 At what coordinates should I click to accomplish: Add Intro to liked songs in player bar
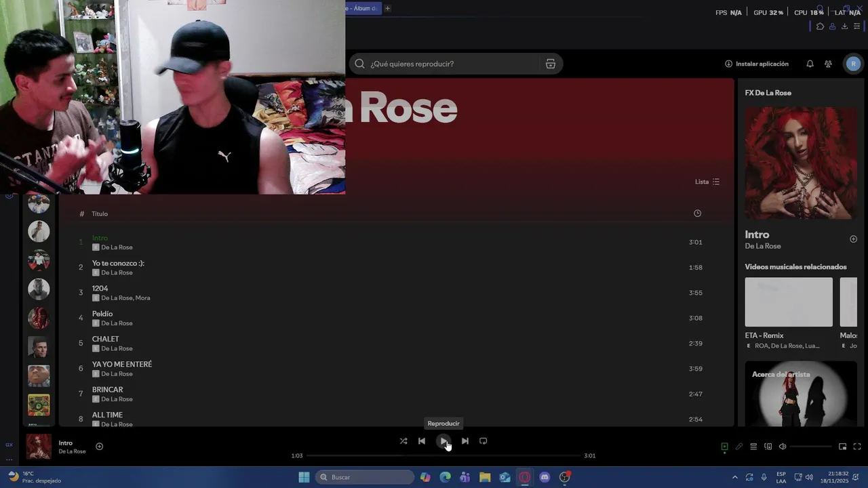pyautogui.click(x=99, y=447)
